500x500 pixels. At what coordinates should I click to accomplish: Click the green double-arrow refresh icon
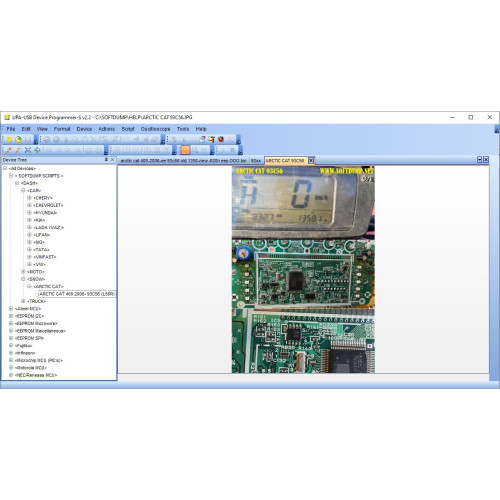(37, 150)
